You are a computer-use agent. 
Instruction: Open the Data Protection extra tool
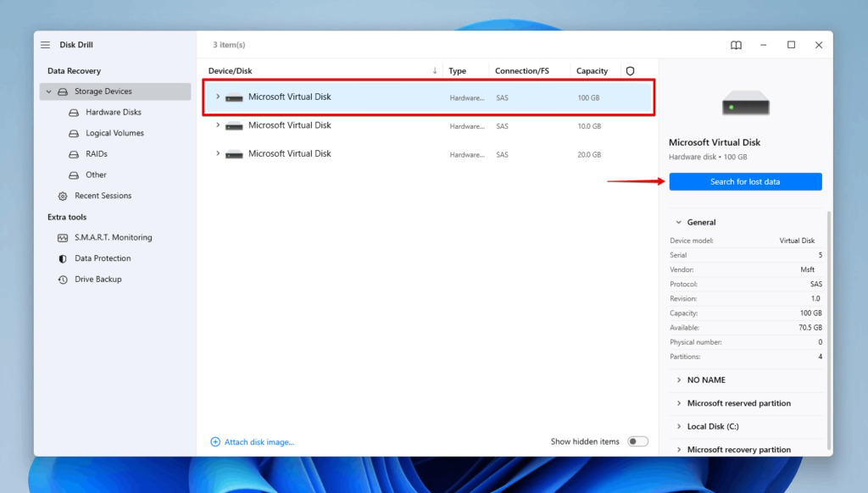pos(103,258)
